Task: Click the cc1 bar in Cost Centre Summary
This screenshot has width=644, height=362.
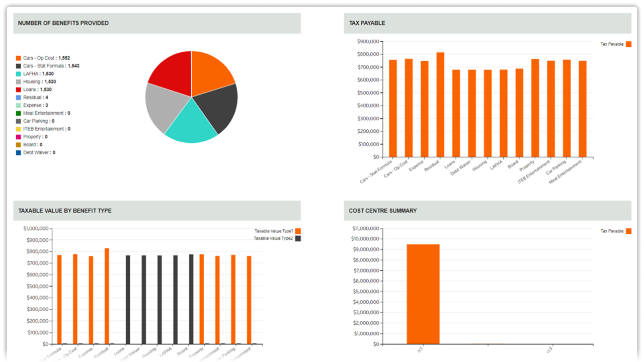Action: [423, 294]
